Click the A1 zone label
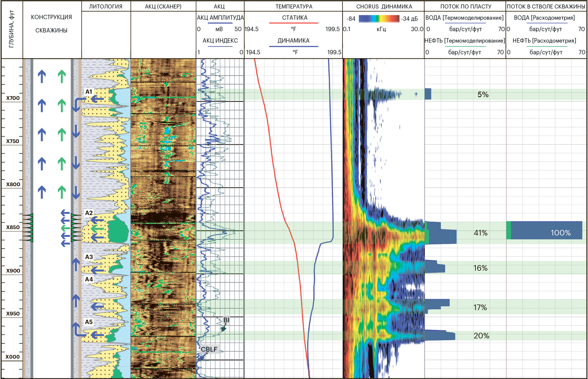The height and width of the screenshot is (379, 588). (x=89, y=92)
